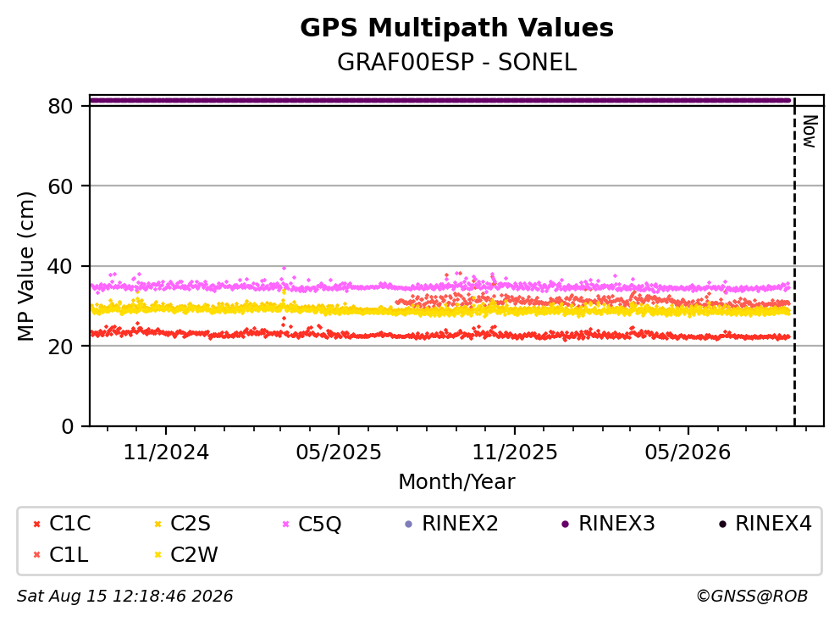
Task: Select the C5Q legend label text
Action: coord(320,524)
